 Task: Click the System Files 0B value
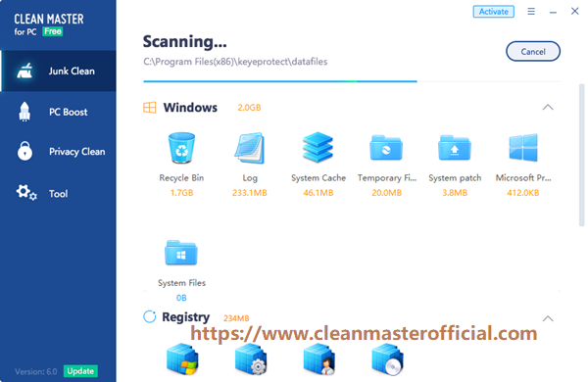click(181, 298)
